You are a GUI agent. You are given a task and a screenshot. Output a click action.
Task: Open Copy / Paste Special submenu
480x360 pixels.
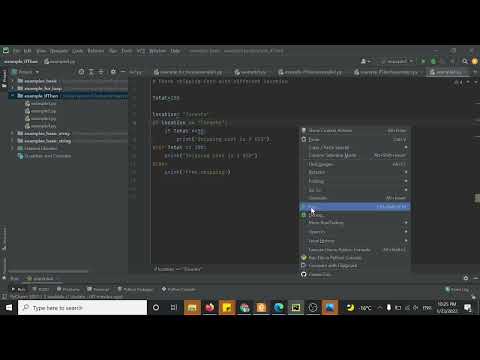coord(355,147)
